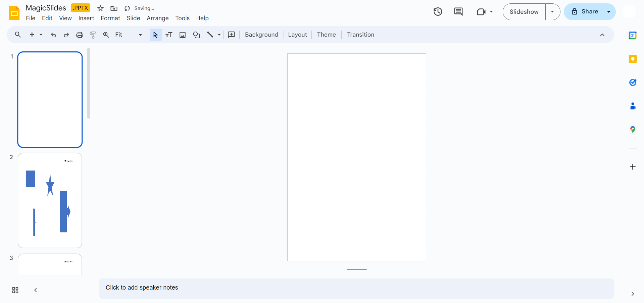Open the File menu
This screenshot has height=303, width=644.
(x=31, y=18)
